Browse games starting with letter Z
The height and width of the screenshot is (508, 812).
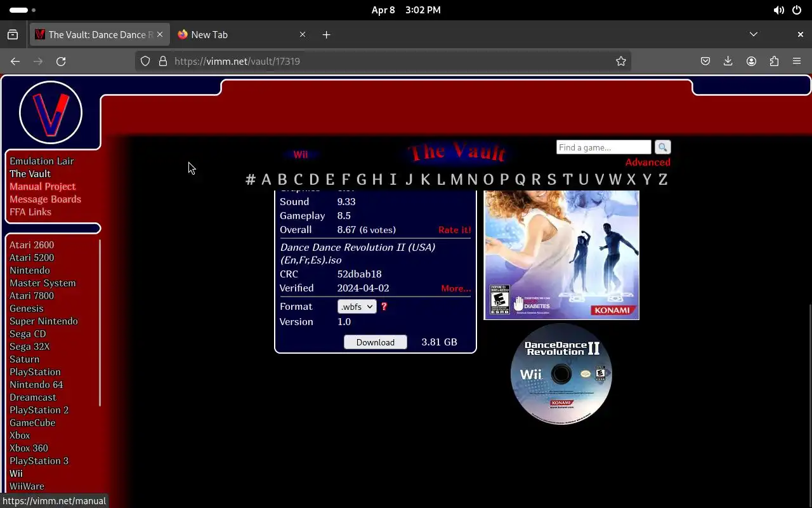tap(663, 179)
